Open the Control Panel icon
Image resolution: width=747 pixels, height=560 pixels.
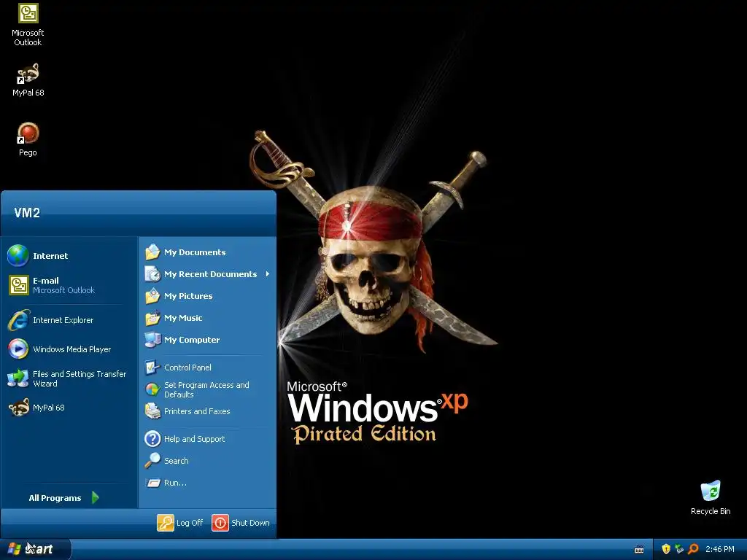click(152, 367)
